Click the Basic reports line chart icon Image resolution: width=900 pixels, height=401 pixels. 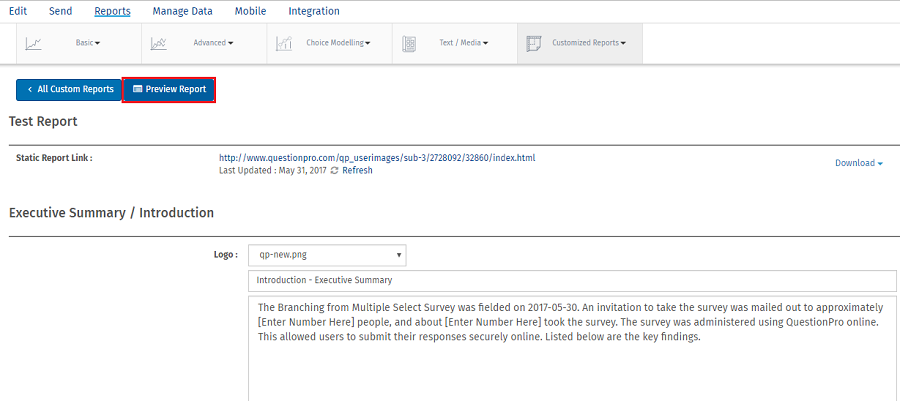(x=34, y=44)
